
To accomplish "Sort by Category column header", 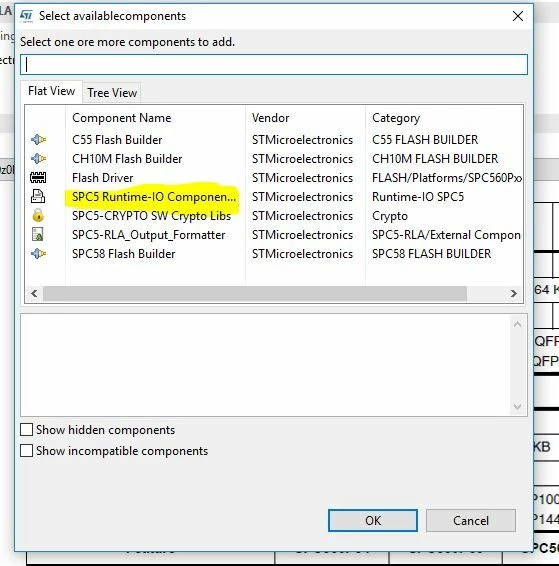I will [396, 118].
